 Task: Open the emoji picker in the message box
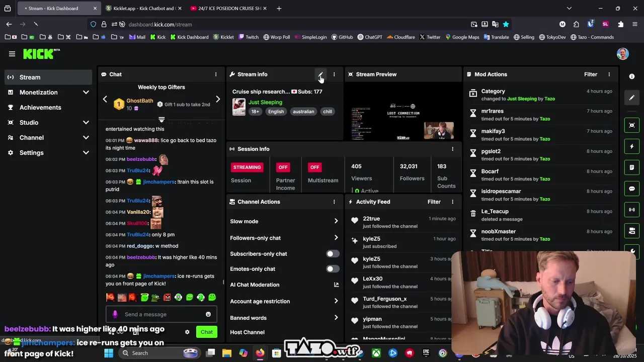coord(208,314)
